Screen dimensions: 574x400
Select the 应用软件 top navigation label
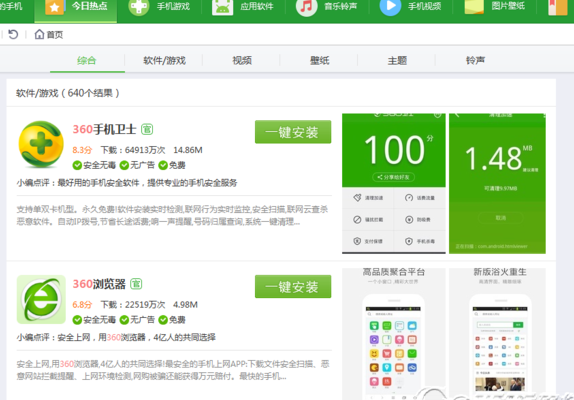coord(257,6)
